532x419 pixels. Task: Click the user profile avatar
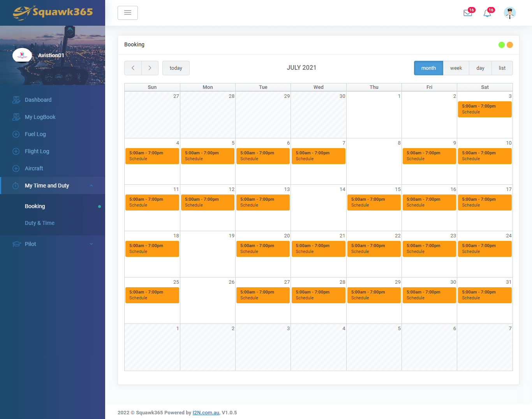509,13
